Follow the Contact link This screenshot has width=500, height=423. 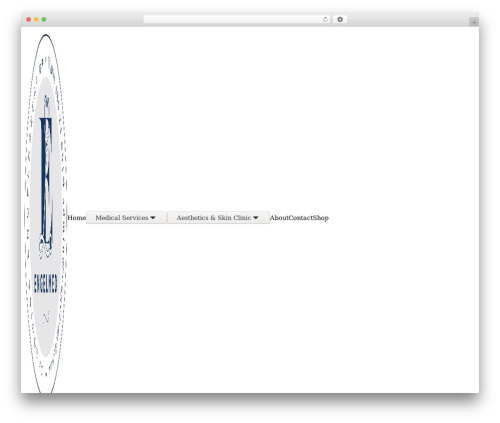coord(300,218)
